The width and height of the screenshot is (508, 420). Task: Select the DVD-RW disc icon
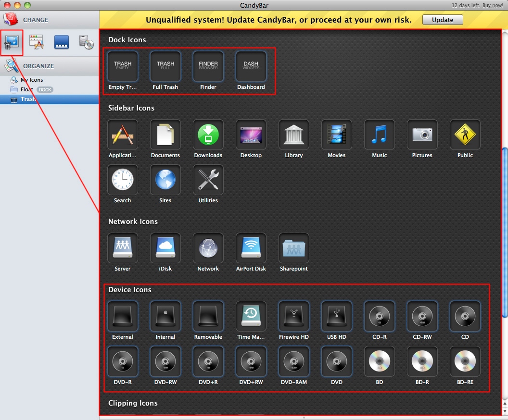[x=165, y=361]
